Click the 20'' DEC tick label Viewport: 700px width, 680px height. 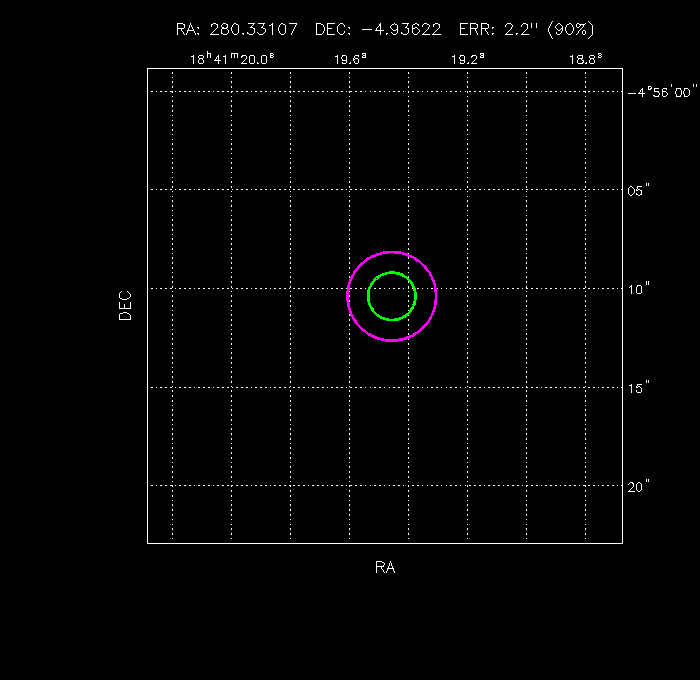pyautogui.click(x=639, y=486)
